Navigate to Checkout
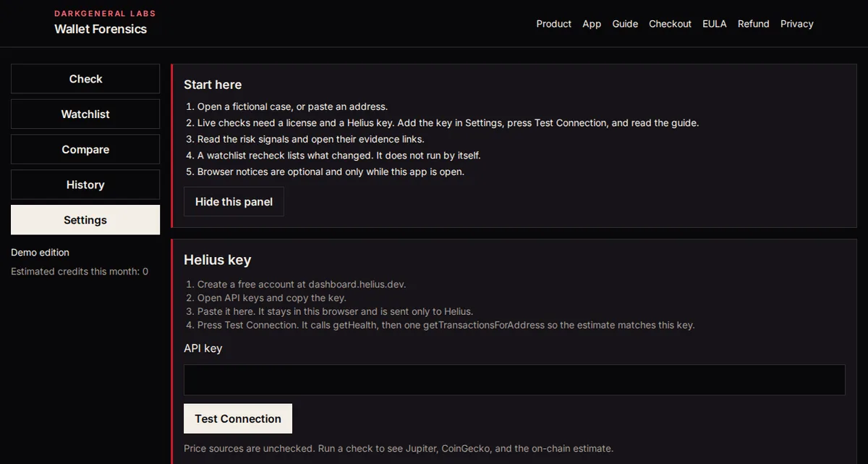868x464 pixels. pyautogui.click(x=670, y=24)
